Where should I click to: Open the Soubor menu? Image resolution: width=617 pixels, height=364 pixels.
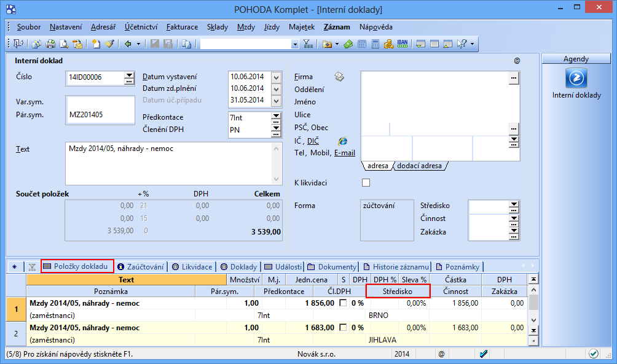click(x=29, y=27)
